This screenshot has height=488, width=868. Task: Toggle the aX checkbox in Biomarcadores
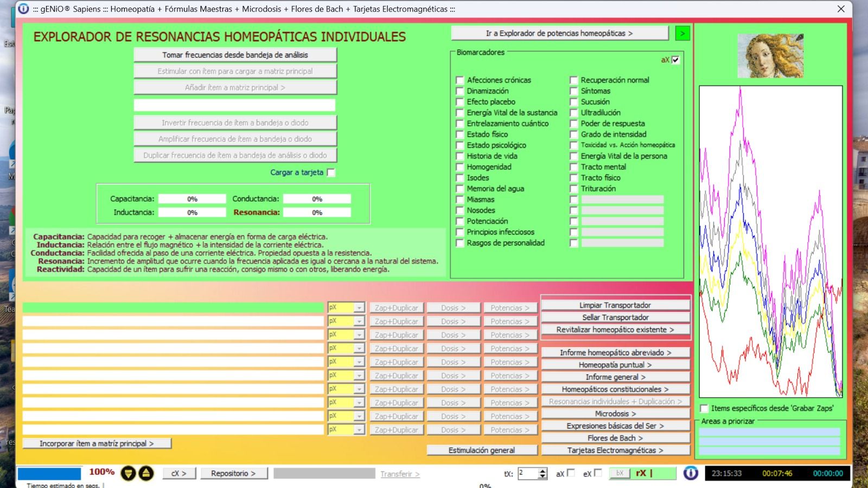[x=675, y=60]
